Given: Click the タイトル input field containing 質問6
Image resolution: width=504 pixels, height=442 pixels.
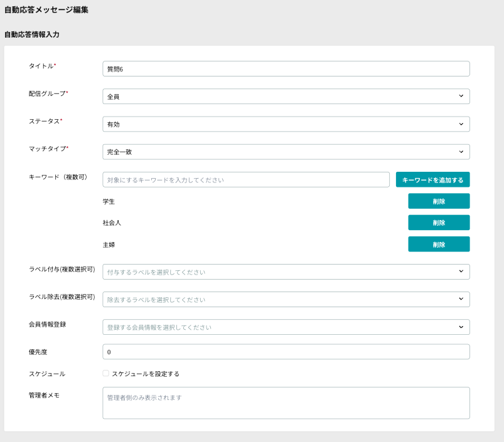Looking at the screenshot, I should pyautogui.click(x=286, y=69).
